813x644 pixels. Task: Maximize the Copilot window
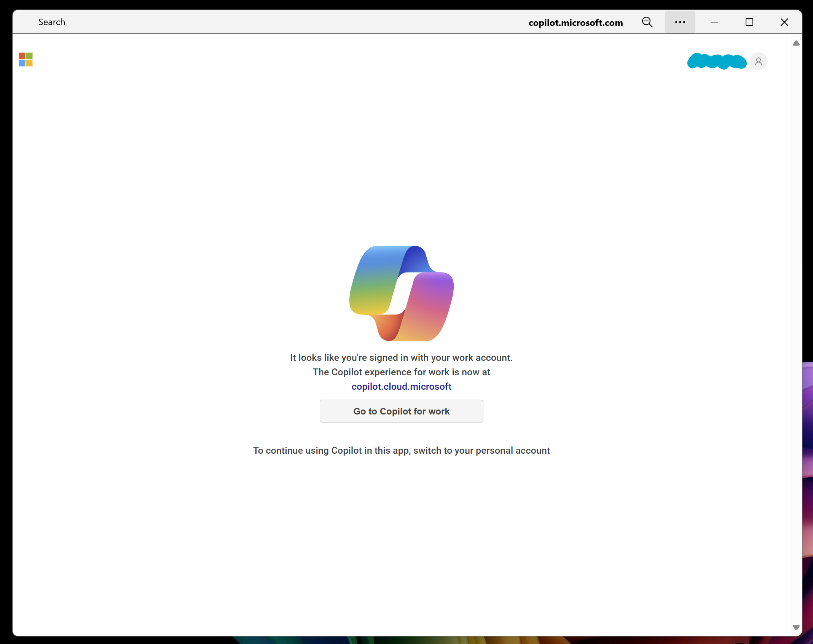pyautogui.click(x=749, y=22)
